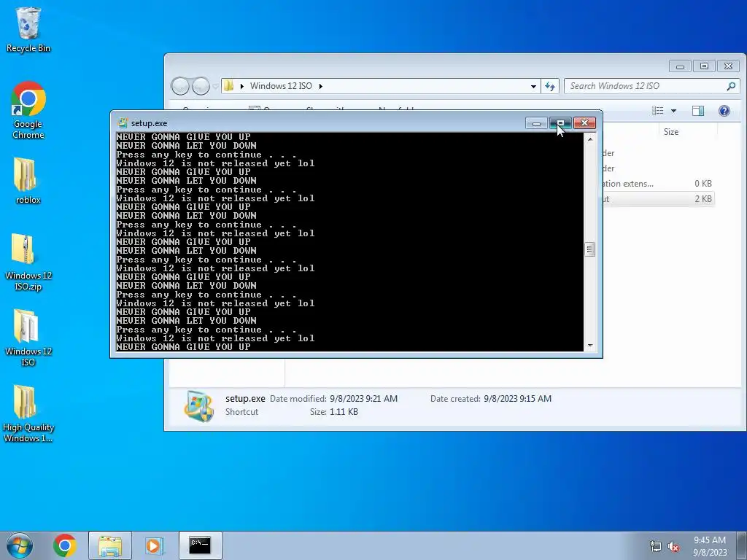The height and width of the screenshot is (560, 747).
Task: Click the Show desktop strip at the taskbar edge
Action: pyautogui.click(x=743, y=545)
